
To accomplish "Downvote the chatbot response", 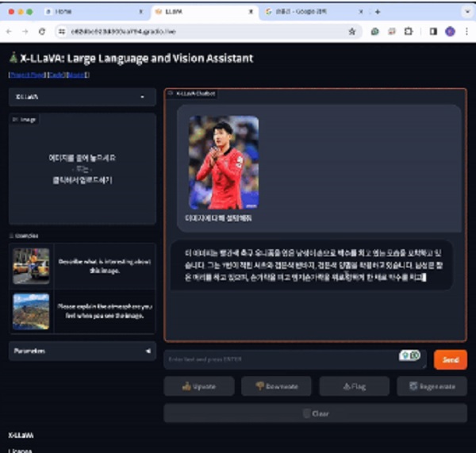I will pyautogui.click(x=276, y=386).
